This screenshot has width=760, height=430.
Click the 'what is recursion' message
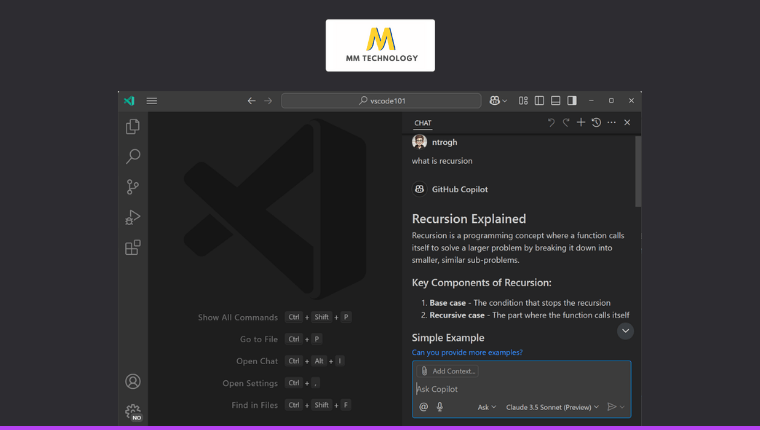pyautogui.click(x=442, y=161)
